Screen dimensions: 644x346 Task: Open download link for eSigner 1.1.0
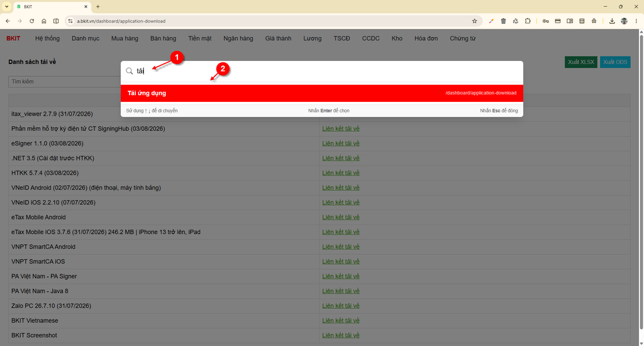(340, 143)
